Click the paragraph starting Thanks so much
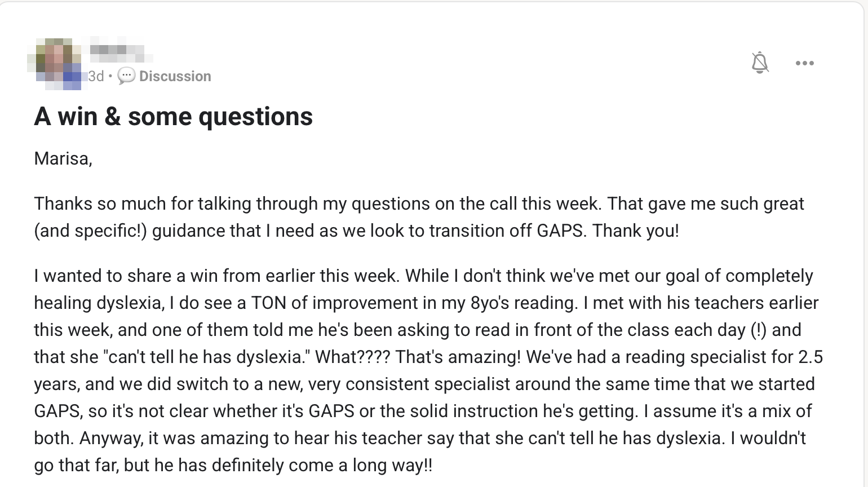The height and width of the screenshot is (487, 868). (419, 217)
